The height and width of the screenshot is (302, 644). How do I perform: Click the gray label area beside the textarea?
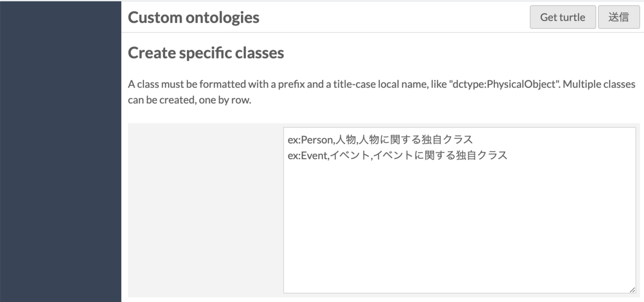pos(206,210)
